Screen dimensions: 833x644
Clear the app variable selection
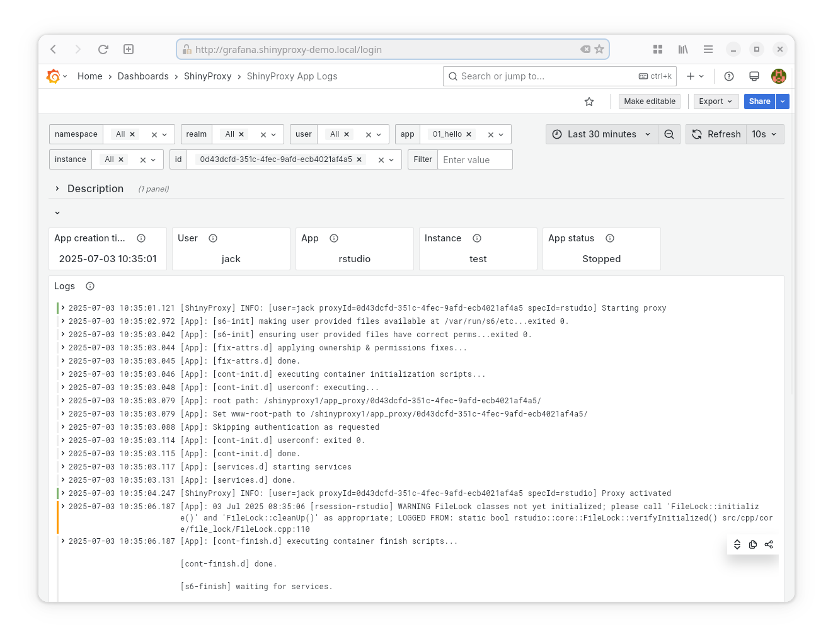pos(491,135)
